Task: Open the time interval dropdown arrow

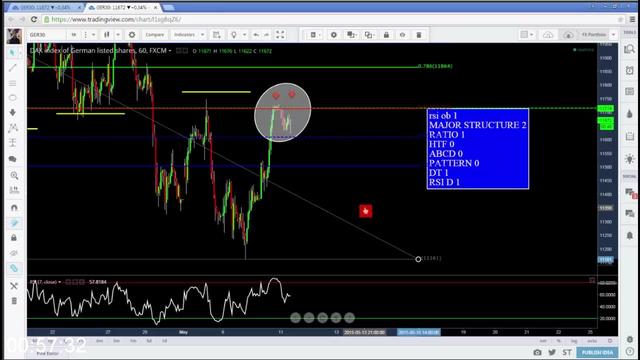Action: click(x=93, y=35)
